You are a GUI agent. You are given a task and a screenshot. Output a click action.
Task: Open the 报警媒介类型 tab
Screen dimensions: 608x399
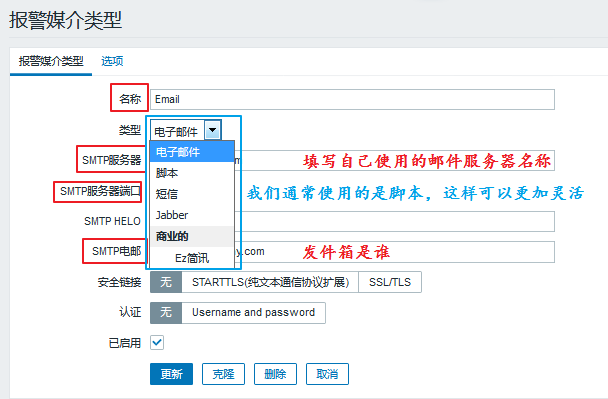coord(51,61)
